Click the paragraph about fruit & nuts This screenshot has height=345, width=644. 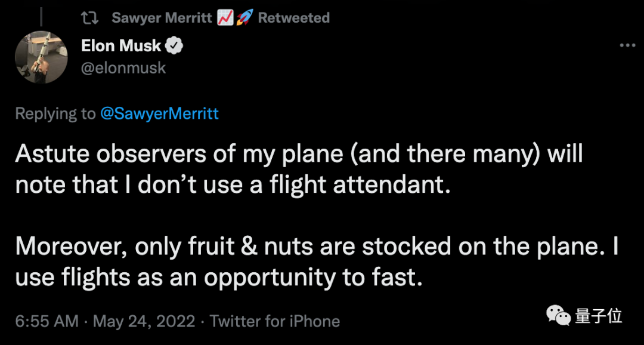pos(316,261)
